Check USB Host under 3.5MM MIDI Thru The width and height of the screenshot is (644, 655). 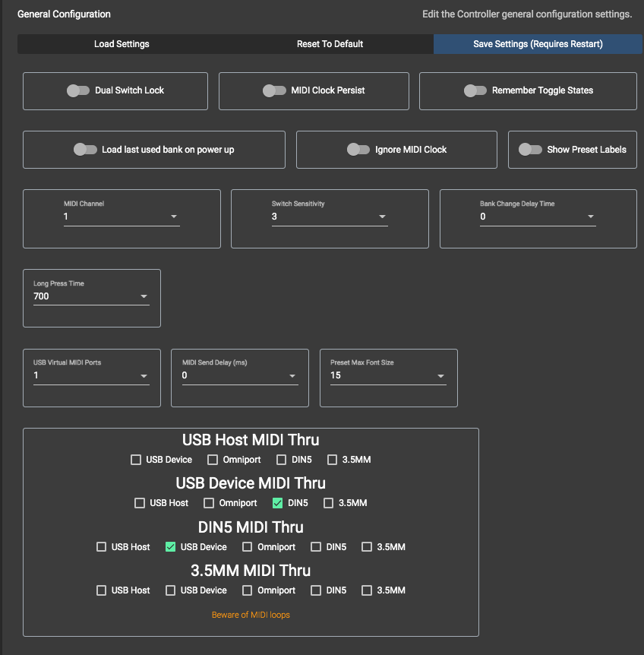[102, 590]
